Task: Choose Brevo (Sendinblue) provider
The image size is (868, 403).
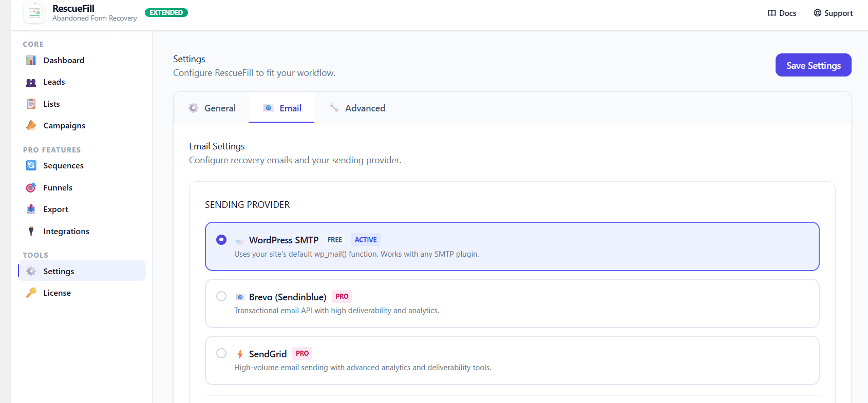Action: click(x=221, y=296)
